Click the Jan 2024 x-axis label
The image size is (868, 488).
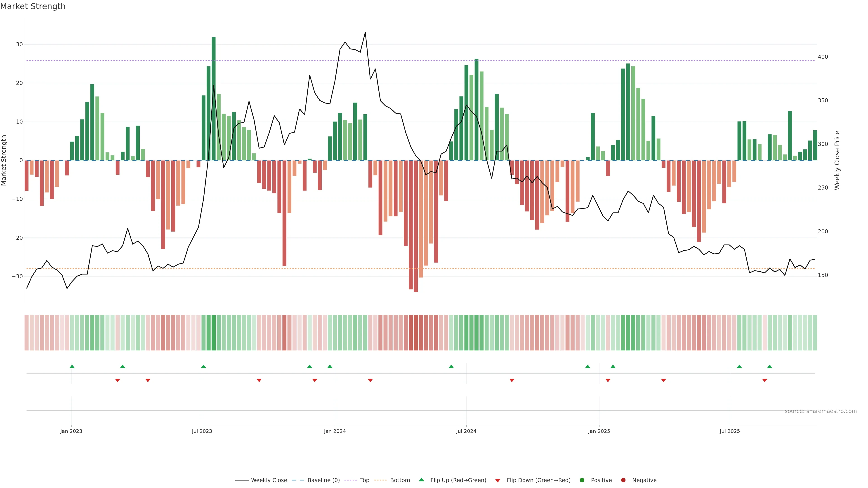pos(335,431)
